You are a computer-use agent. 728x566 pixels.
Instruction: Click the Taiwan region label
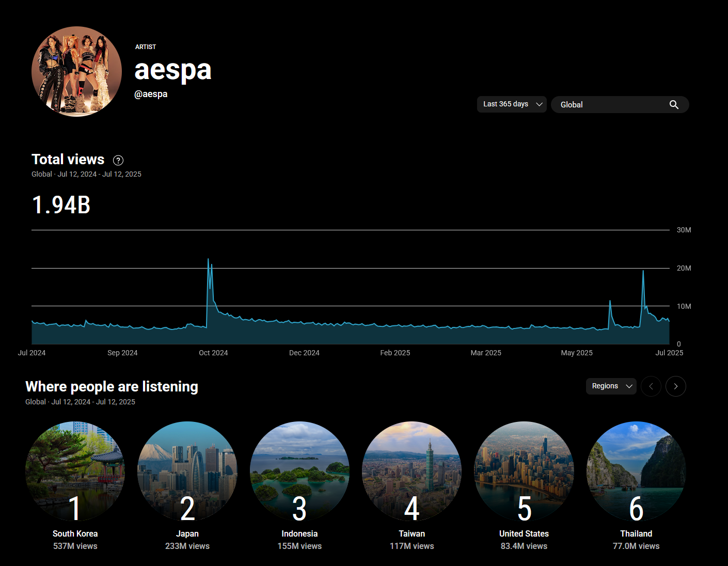tap(412, 534)
